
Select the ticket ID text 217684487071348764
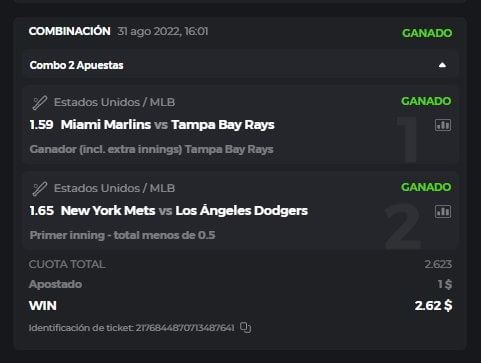point(185,328)
